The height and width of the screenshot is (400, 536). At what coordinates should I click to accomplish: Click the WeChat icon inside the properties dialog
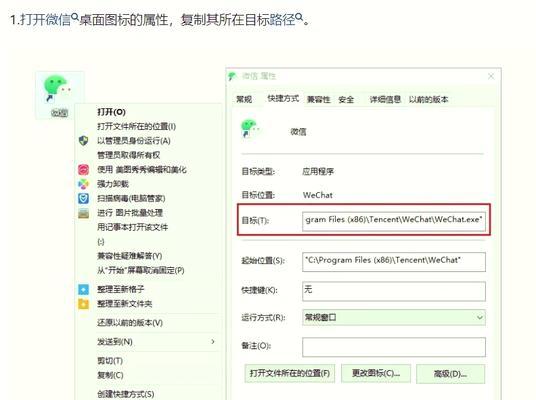point(250,129)
